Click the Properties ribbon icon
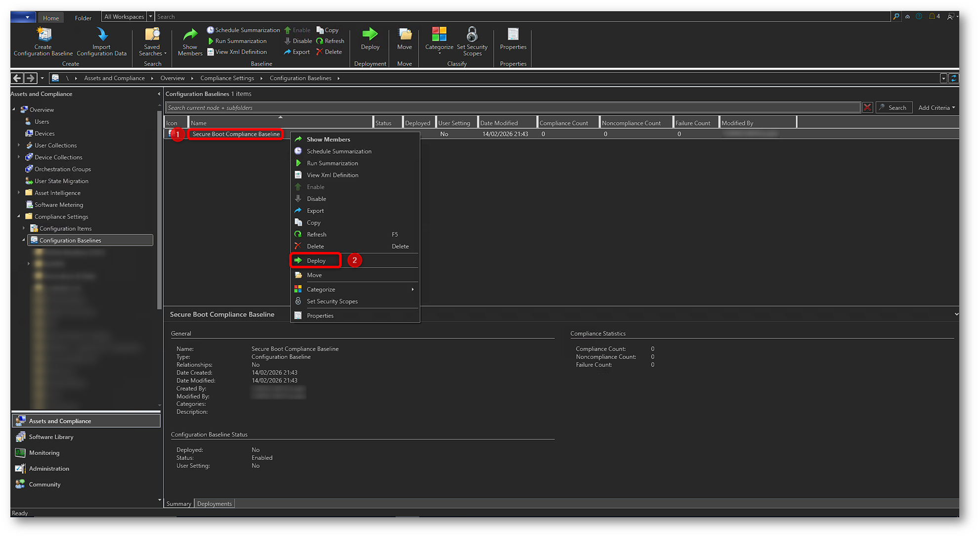The width and height of the screenshot is (980, 538). point(513,35)
